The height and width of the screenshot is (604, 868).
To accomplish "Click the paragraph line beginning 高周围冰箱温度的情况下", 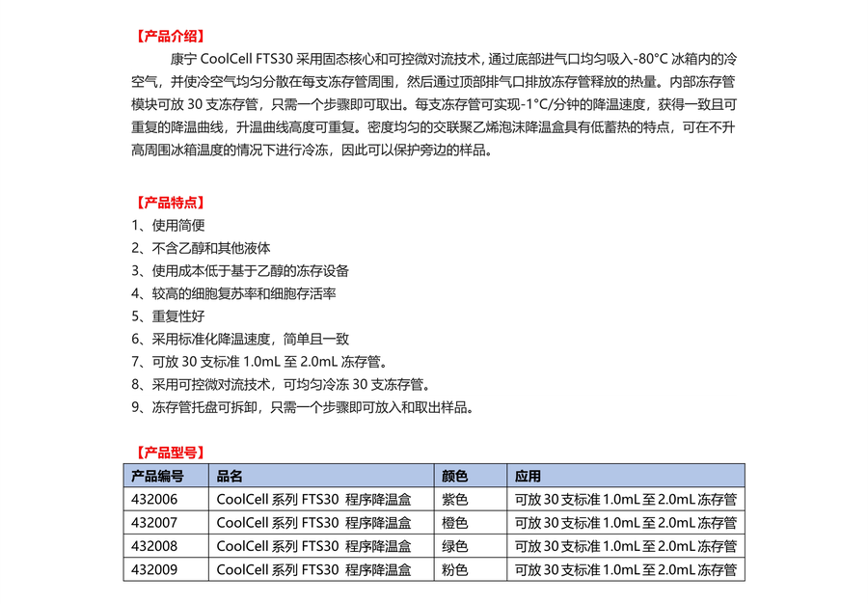I will tap(312, 150).
